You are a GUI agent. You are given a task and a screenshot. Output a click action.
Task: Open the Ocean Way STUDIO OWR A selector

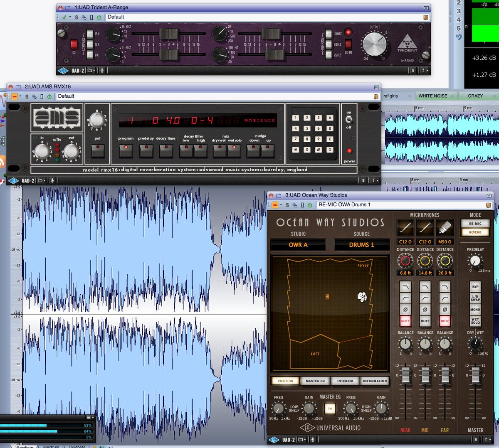coord(298,245)
